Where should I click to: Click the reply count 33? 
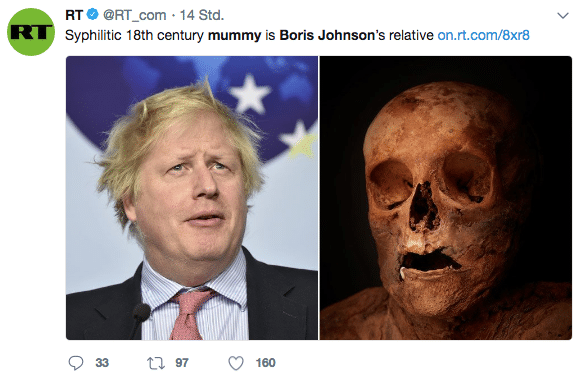click(102, 363)
